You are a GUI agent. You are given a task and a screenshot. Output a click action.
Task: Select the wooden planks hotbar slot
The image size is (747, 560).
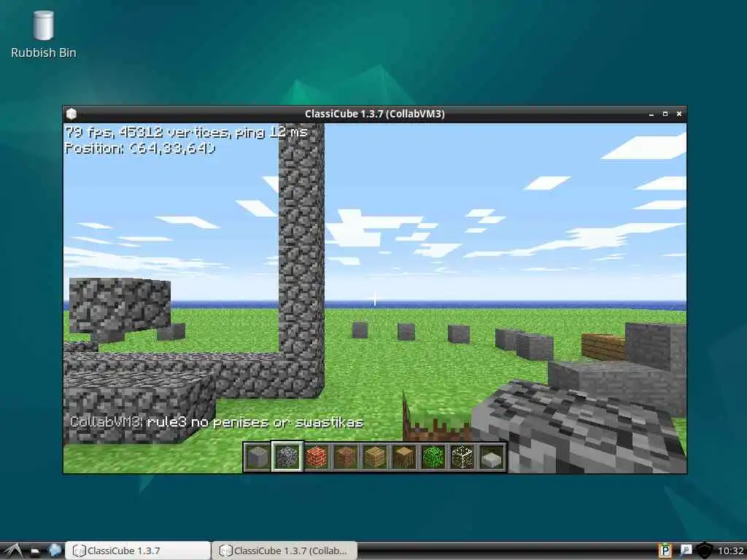coord(376,456)
